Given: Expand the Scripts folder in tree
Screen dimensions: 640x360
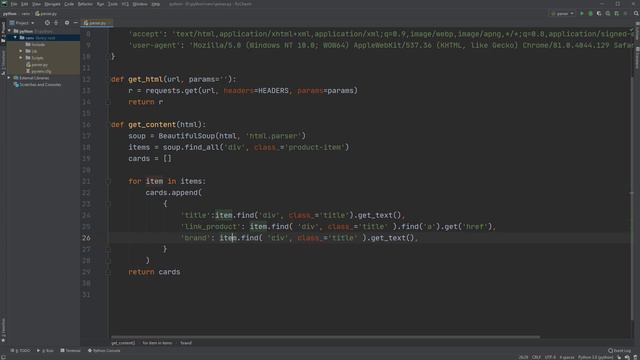Looking at the screenshot, I should pyautogui.click(x=21, y=58).
